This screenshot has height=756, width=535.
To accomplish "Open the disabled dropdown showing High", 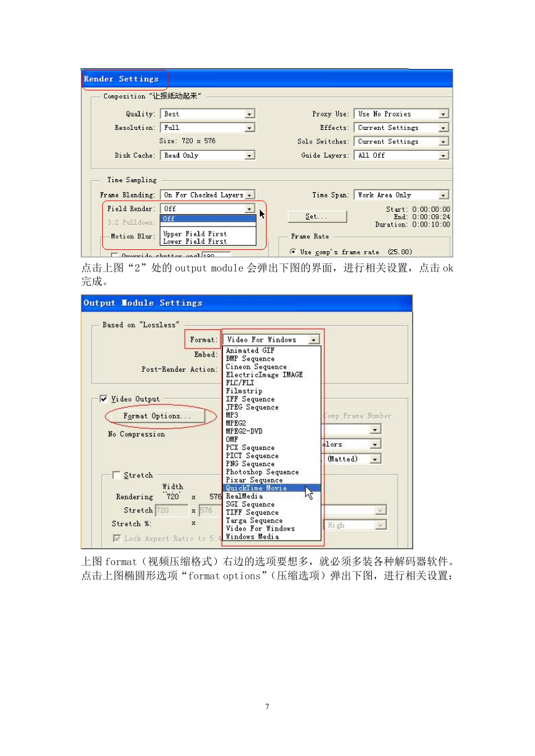I will pos(355,525).
